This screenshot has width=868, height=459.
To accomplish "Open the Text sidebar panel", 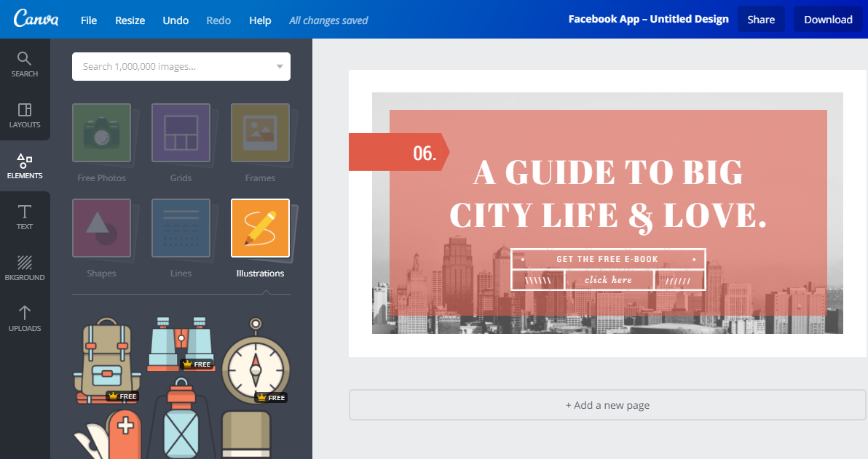I will [24, 217].
